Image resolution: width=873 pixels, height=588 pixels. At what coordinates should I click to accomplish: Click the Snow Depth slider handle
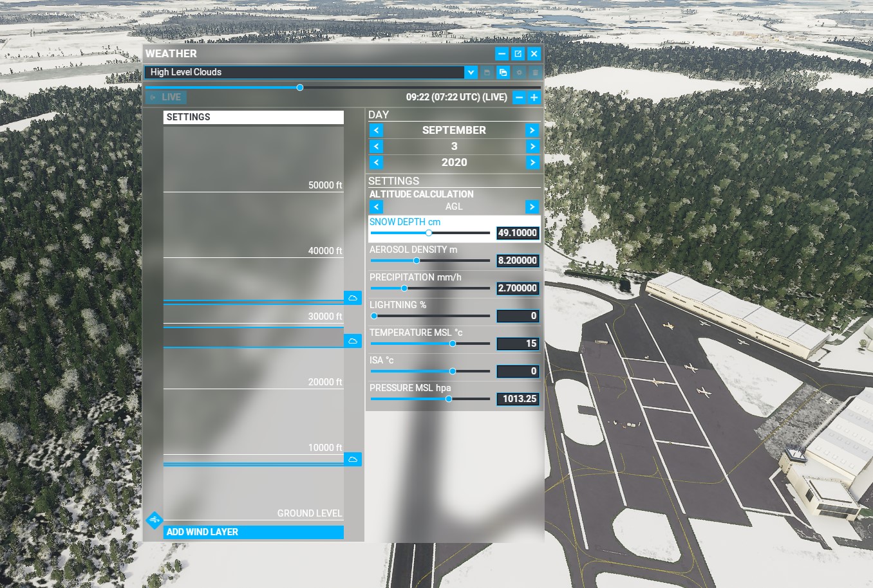(429, 233)
